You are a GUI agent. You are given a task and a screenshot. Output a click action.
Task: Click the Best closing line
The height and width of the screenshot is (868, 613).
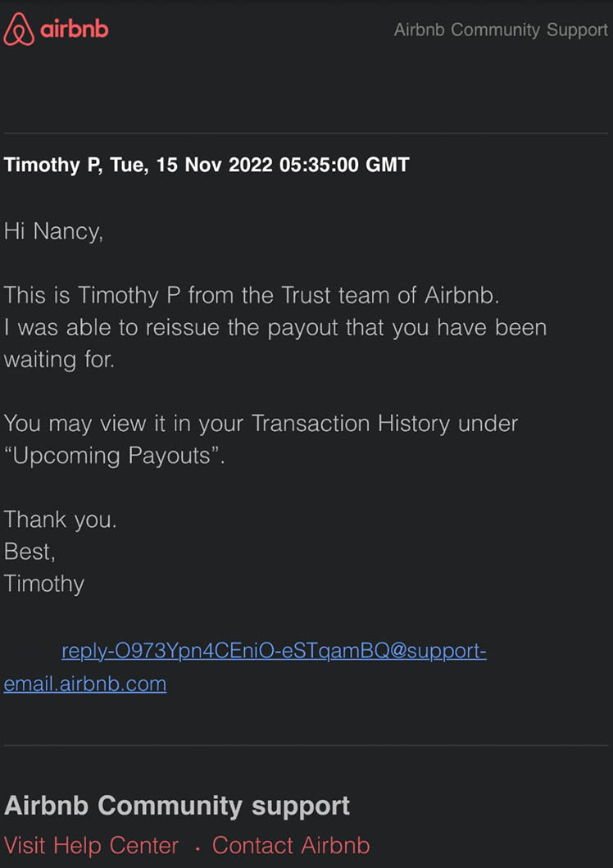point(30,552)
